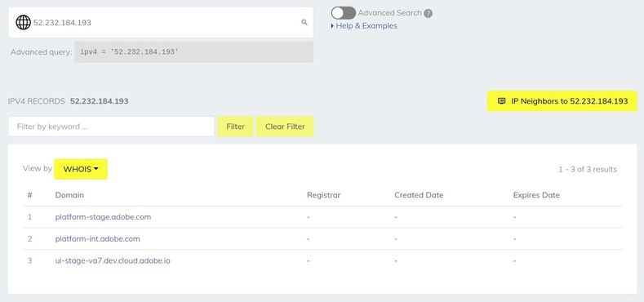Click the 52.232.184.193 search field
644x302 pixels.
pos(161,23)
